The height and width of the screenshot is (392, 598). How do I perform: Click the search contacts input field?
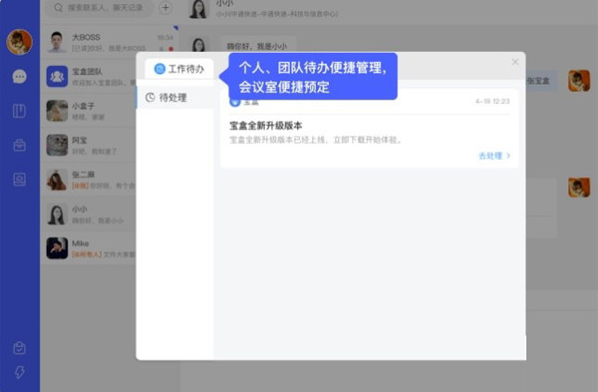(x=100, y=7)
